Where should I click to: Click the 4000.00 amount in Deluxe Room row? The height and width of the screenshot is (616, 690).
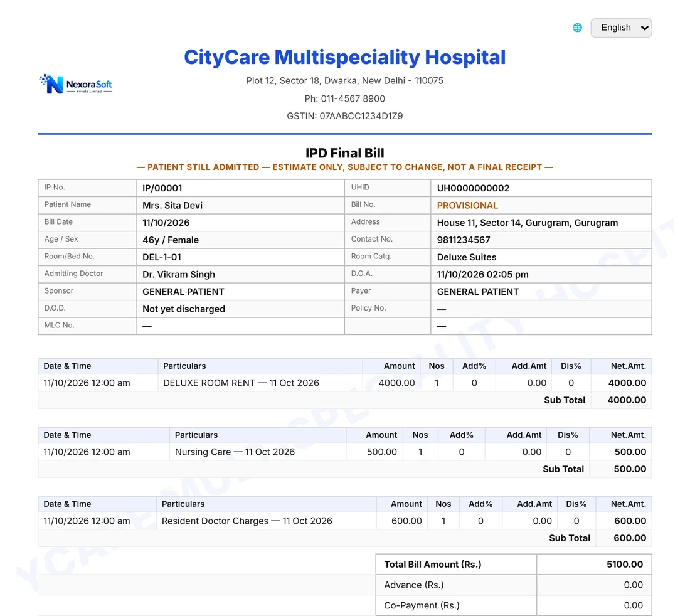pyautogui.click(x=396, y=383)
